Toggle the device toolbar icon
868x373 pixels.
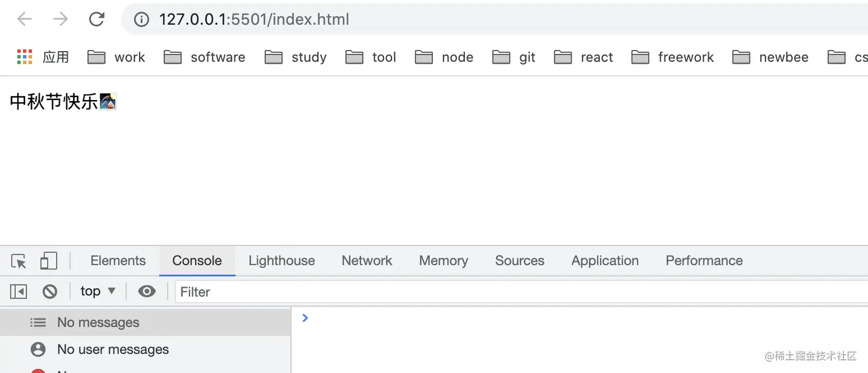pyautogui.click(x=49, y=262)
